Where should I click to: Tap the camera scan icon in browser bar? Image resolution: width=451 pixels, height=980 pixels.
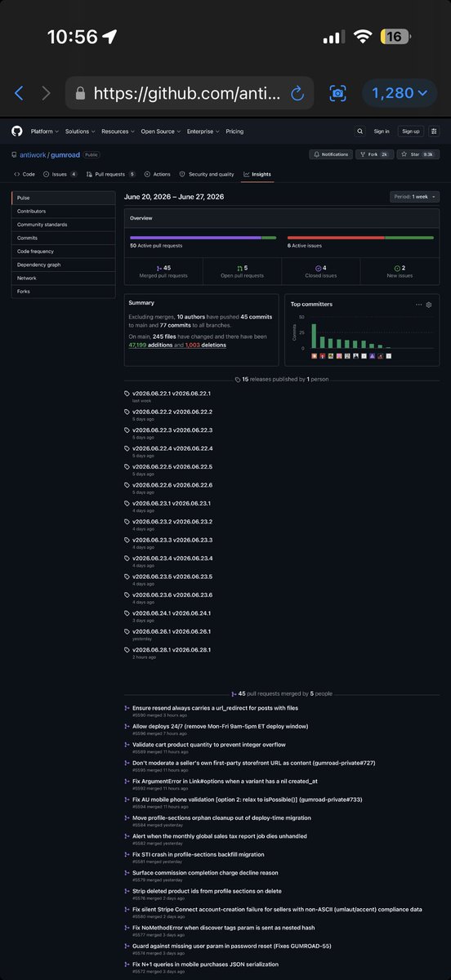pyautogui.click(x=337, y=93)
